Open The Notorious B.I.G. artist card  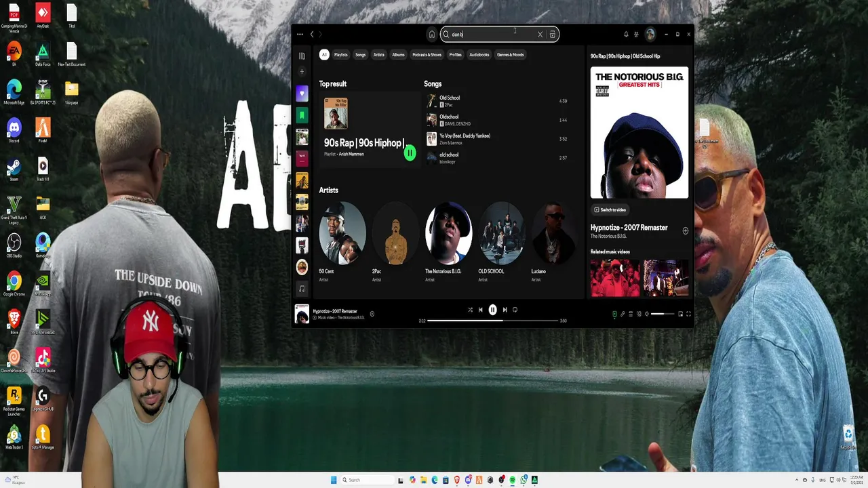click(448, 242)
